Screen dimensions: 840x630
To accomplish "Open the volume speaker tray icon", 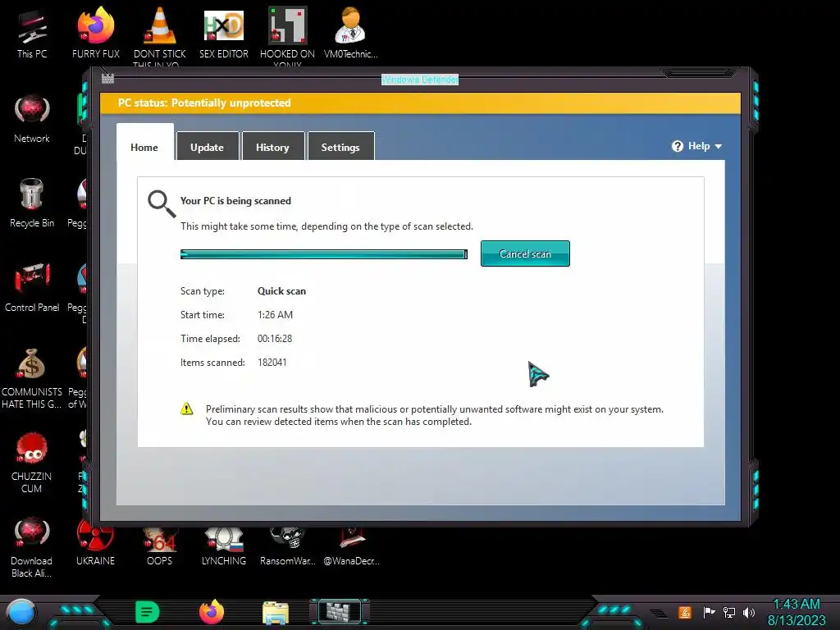I will coord(749,612).
